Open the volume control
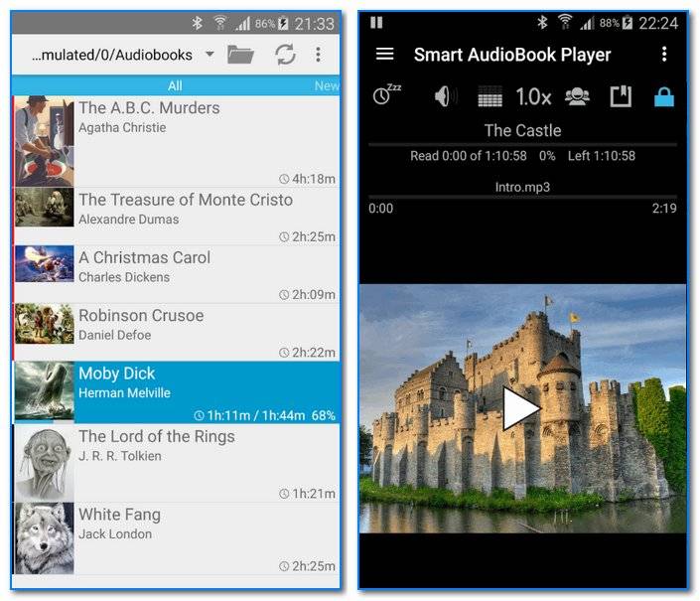 click(446, 96)
